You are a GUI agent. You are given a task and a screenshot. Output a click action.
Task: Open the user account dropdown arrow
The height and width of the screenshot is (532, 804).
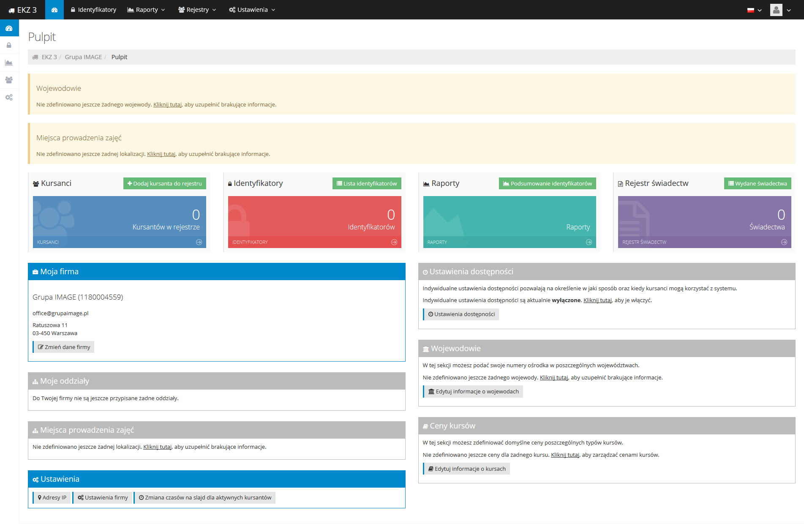point(789,10)
